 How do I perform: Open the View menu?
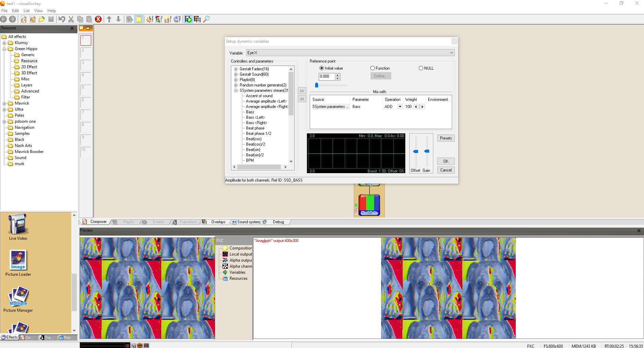pyautogui.click(x=38, y=11)
